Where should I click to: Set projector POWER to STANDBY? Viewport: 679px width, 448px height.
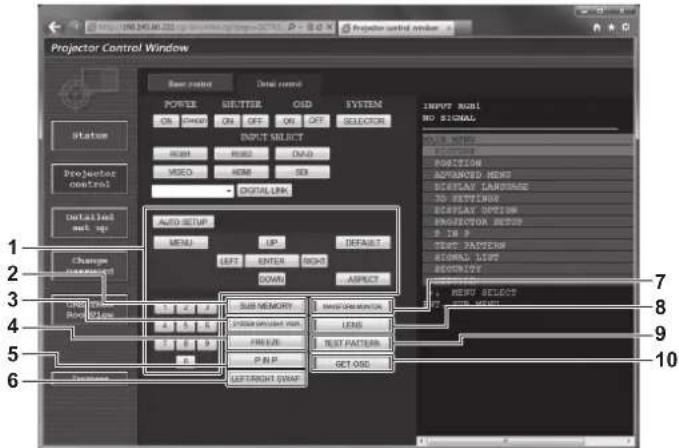(x=194, y=121)
